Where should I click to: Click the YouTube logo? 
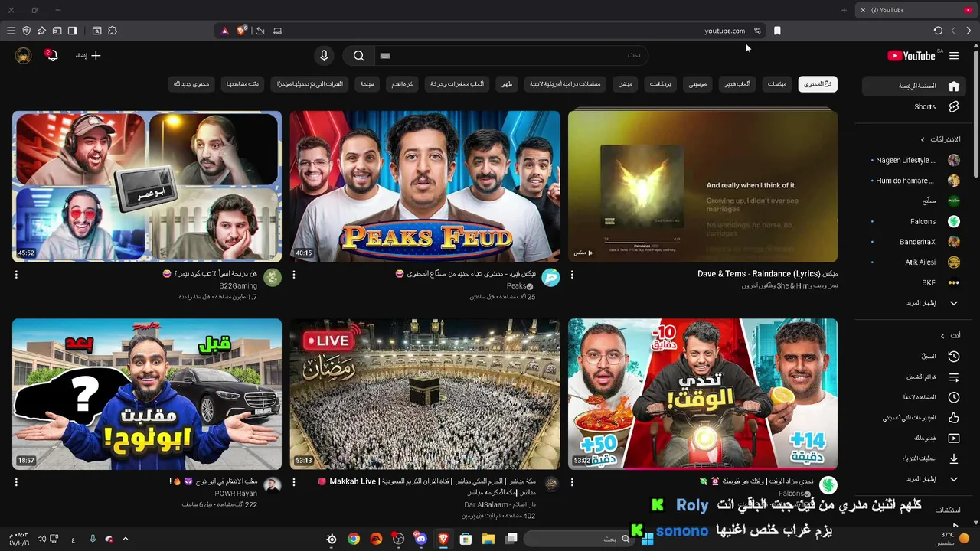[911, 56]
